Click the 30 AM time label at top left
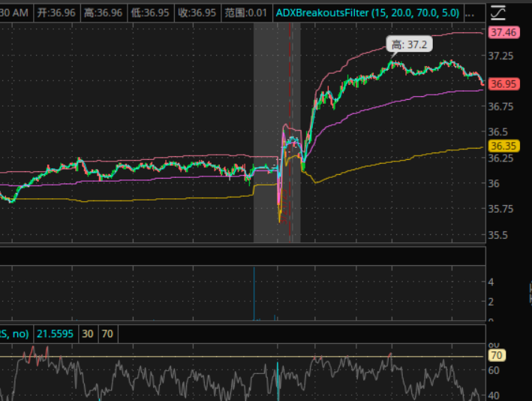532x401 pixels. (x=14, y=13)
